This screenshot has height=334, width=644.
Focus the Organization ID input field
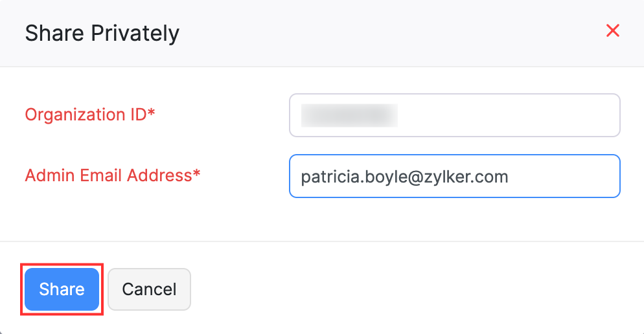point(505,115)
